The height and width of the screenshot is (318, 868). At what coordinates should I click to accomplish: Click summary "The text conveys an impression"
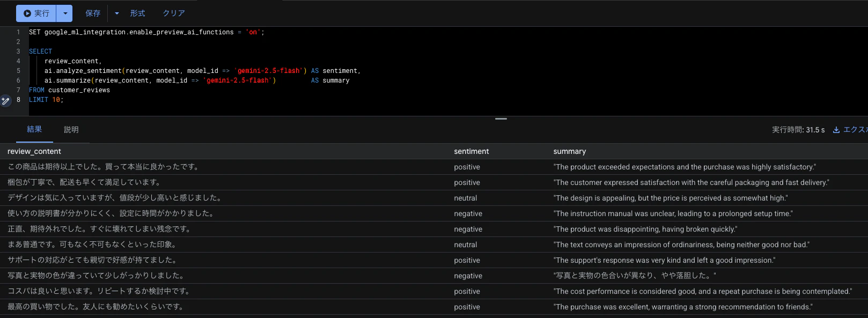click(681, 245)
